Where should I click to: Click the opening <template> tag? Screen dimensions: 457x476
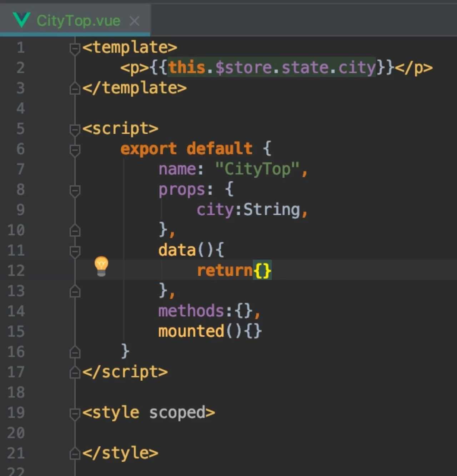click(x=130, y=47)
